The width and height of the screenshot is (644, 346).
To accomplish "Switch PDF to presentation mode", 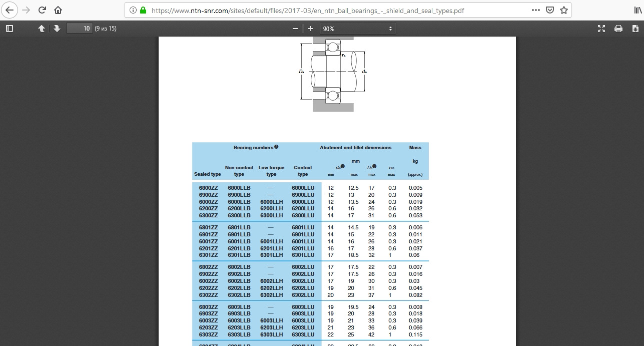I will (601, 29).
